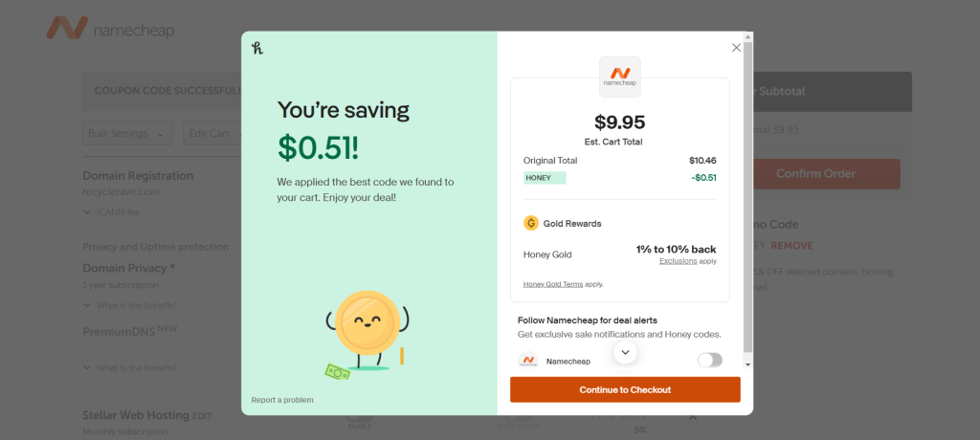Screen dimensions: 980x440
Task: Click the Gold Rewards coin icon
Action: click(531, 223)
